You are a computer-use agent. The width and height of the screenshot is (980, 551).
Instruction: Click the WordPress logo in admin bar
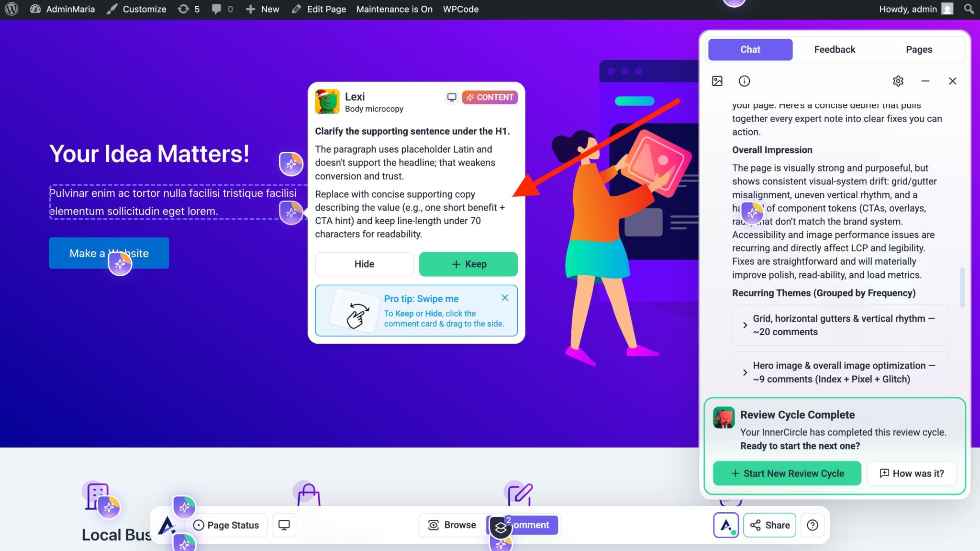(x=11, y=9)
